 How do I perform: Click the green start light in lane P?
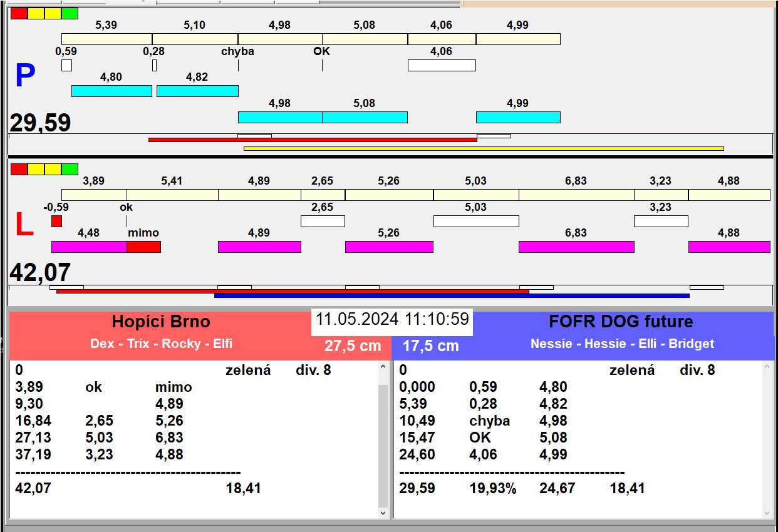click(70, 13)
